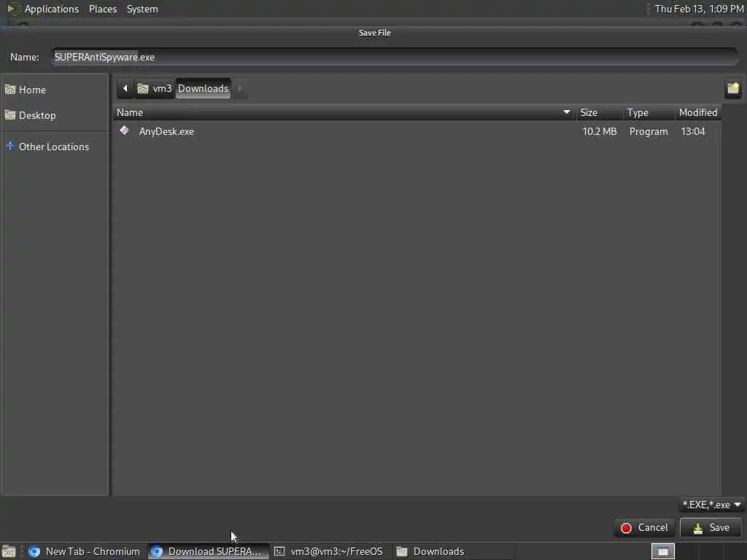Edit the file Name input field

click(x=395, y=57)
